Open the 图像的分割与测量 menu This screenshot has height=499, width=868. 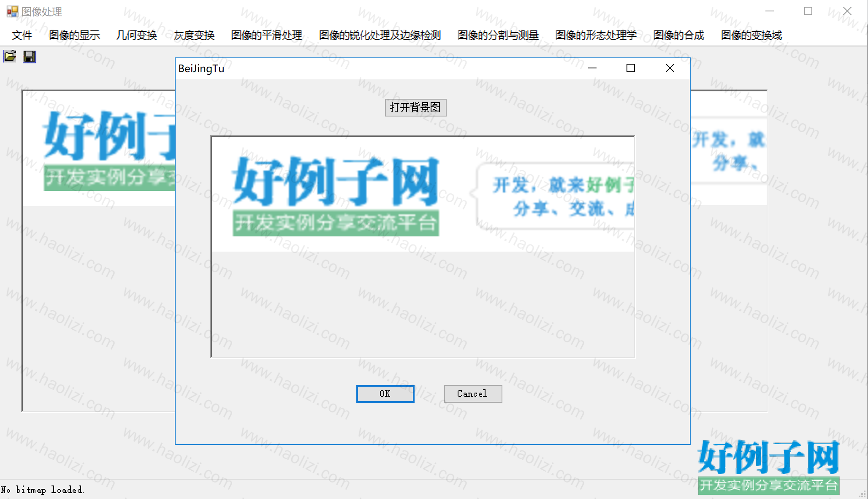[498, 35]
